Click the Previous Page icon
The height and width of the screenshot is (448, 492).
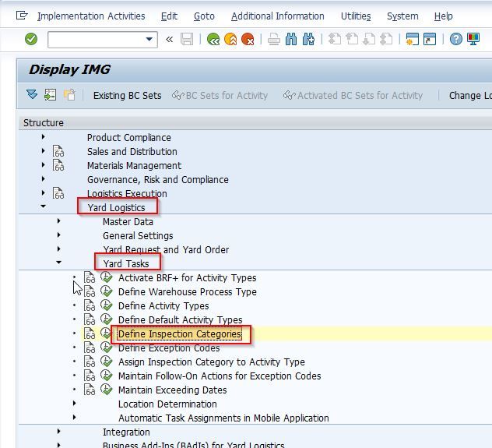352,39
